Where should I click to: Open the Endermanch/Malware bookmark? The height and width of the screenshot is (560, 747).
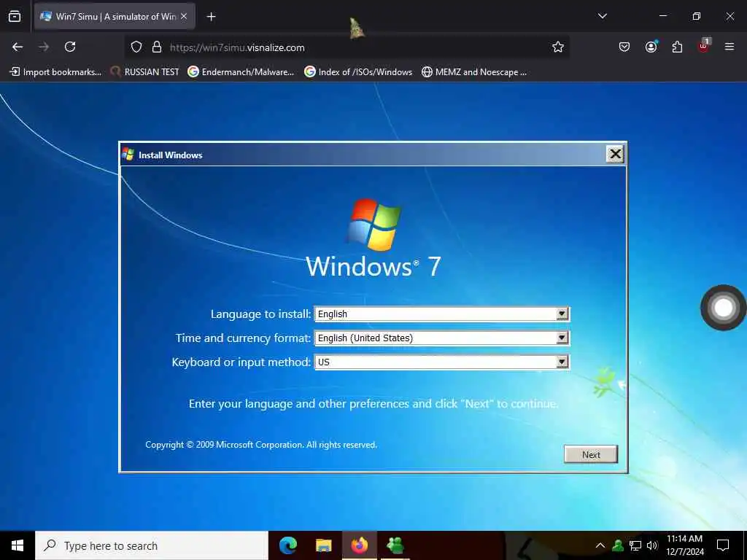coord(241,72)
